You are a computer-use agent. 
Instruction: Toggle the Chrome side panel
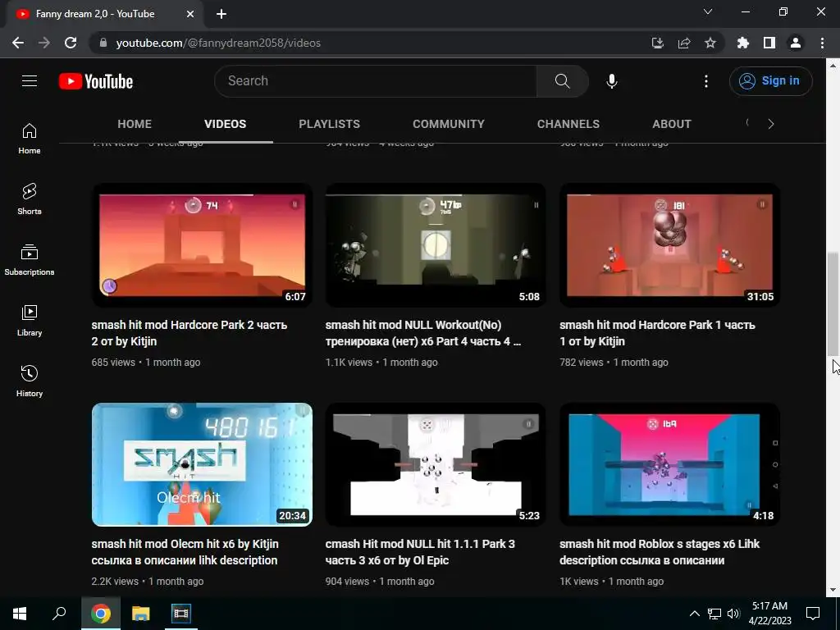click(769, 43)
